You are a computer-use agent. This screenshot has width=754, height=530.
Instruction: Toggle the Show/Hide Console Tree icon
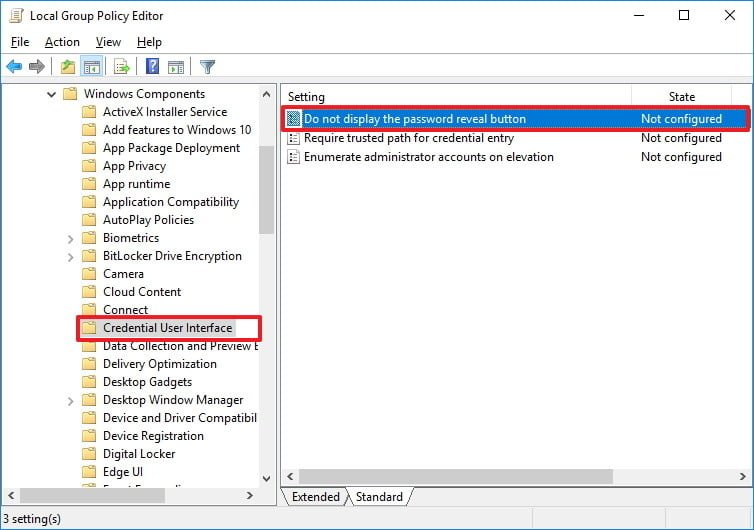click(x=91, y=67)
